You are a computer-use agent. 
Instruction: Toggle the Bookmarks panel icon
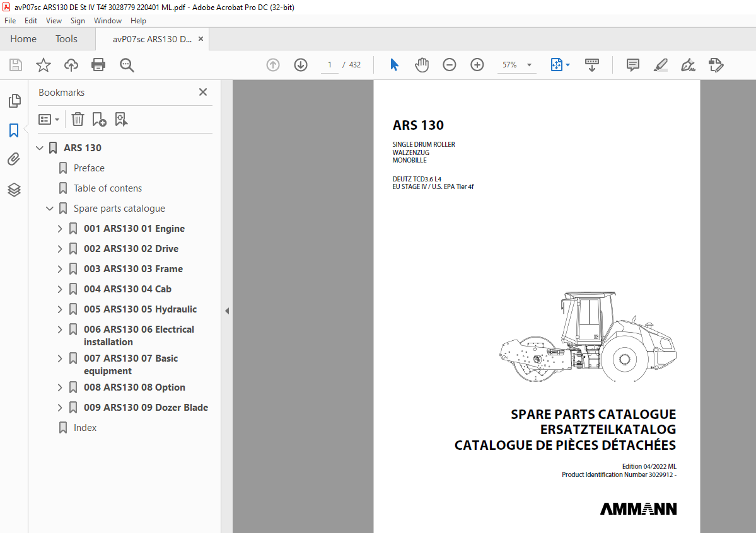14,130
